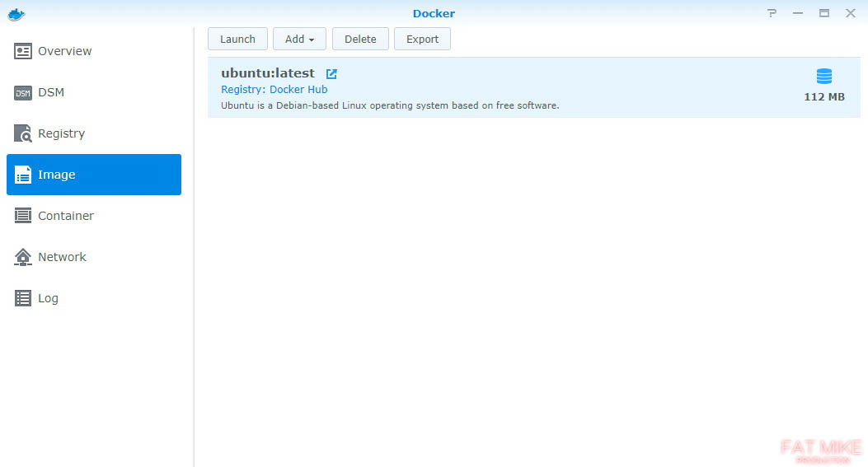Select the ubuntu:latest image name
The height and width of the screenshot is (467, 868).
coord(268,73)
